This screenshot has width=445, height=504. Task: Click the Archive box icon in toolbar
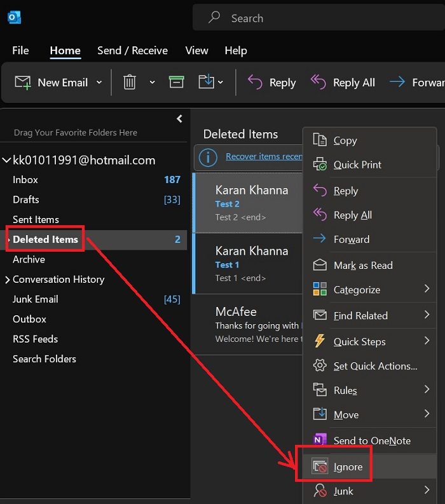point(176,82)
